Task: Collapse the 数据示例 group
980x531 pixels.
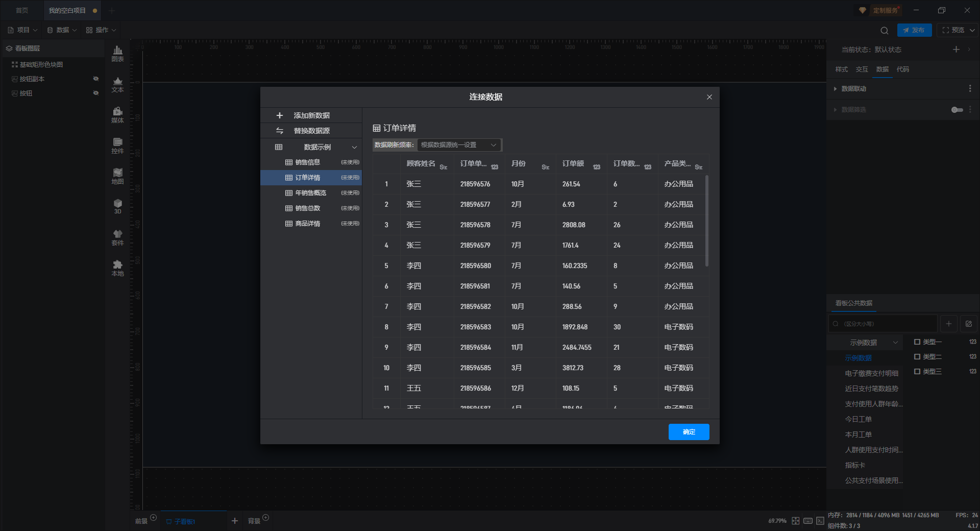Action: pyautogui.click(x=354, y=147)
